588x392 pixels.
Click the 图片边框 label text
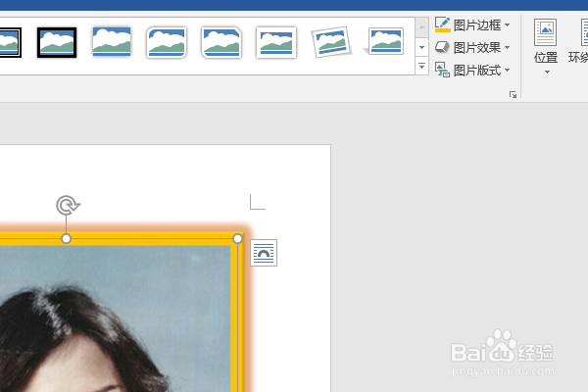coord(477,25)
